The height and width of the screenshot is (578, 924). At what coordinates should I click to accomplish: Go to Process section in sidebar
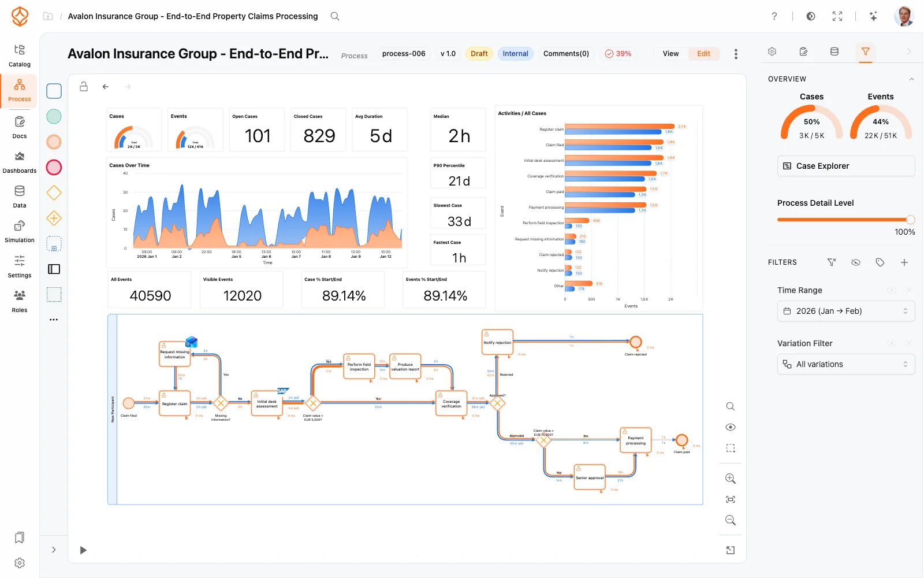point(20,91)
